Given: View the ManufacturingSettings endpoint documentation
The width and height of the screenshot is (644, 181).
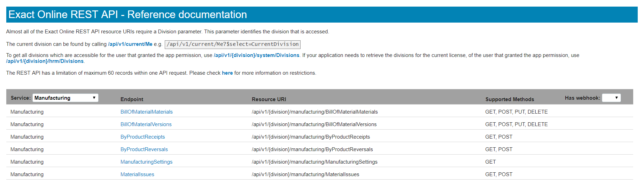Looking at the screenshot, I should (146, 162).
